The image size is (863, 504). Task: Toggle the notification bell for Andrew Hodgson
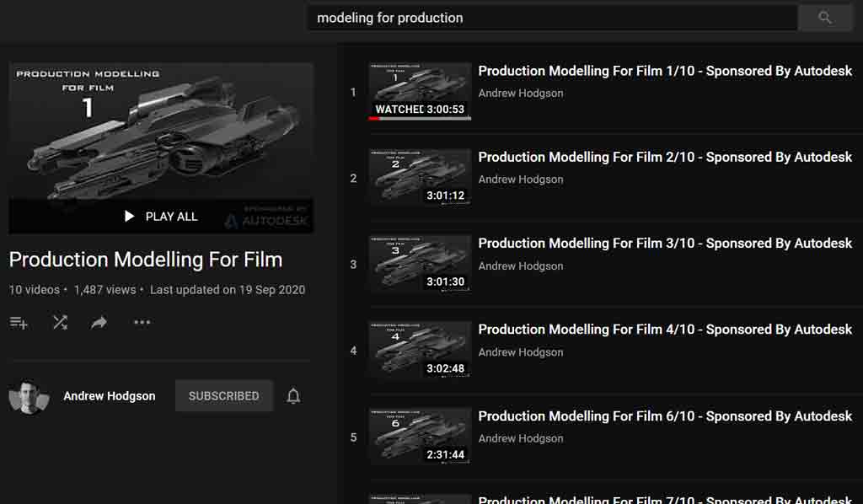[x=293, y=395]
